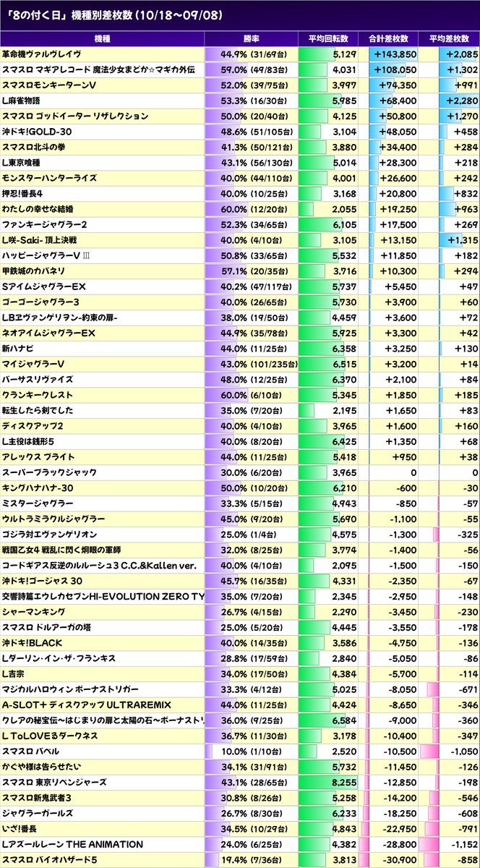
Task: Select the スマスロモンキーターンV row name
Action: pos(49,85)
